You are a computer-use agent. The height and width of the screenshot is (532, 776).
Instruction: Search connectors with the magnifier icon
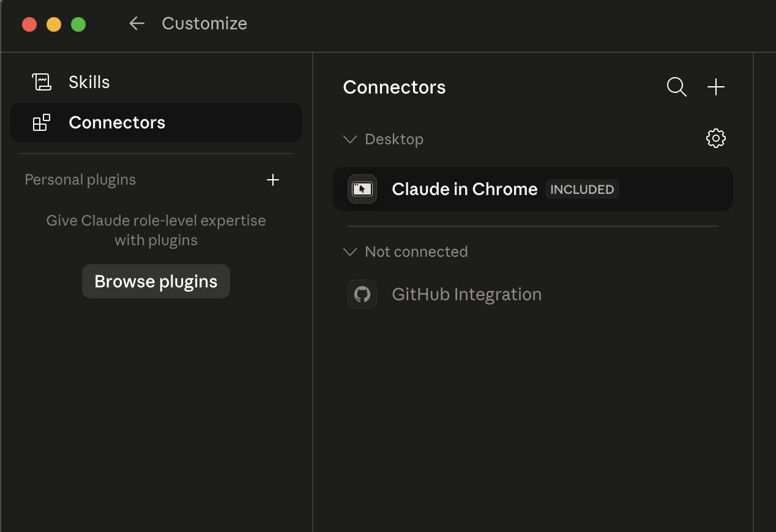point(676,87)
